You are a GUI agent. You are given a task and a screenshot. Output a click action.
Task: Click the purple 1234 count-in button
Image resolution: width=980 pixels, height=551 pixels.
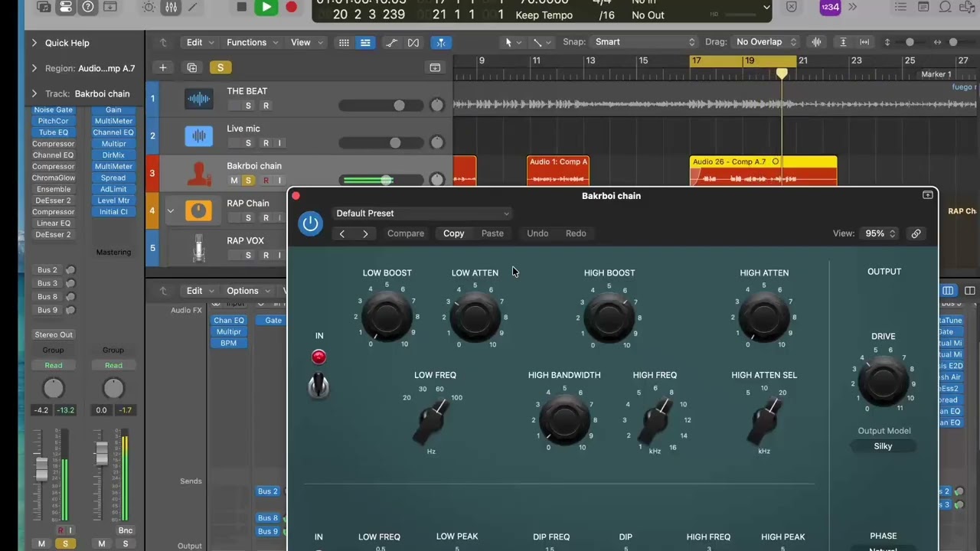point(830,7)
